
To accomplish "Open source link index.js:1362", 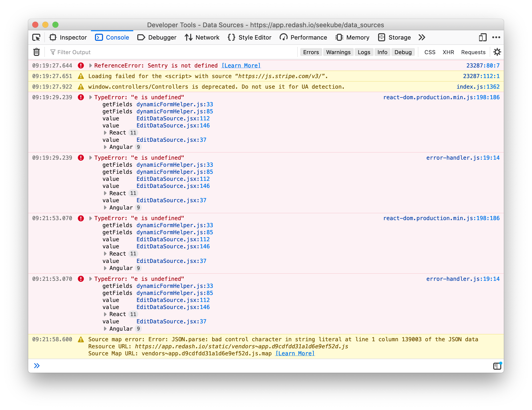I will tap(478, 87).
